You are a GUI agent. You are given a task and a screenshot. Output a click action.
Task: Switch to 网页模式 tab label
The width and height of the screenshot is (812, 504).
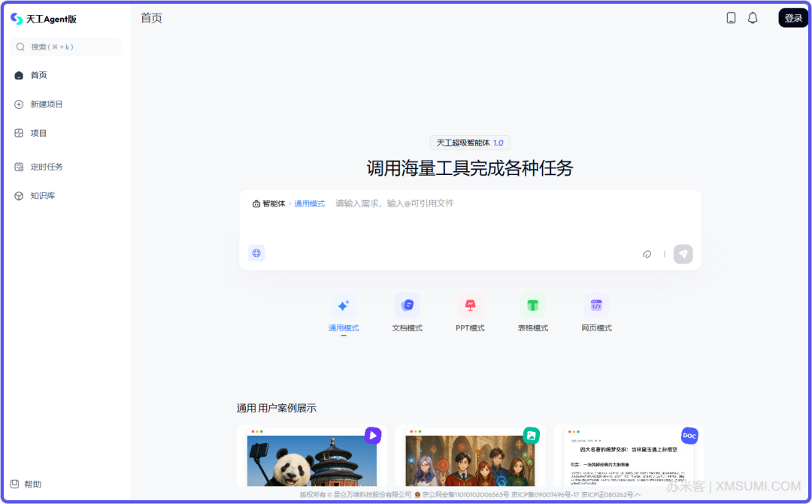point(596,328)
